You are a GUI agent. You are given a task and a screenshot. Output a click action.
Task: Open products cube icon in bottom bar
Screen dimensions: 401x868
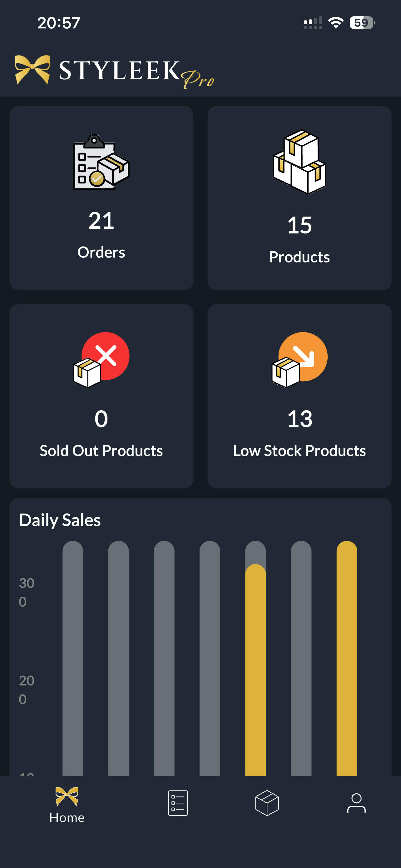267,803
